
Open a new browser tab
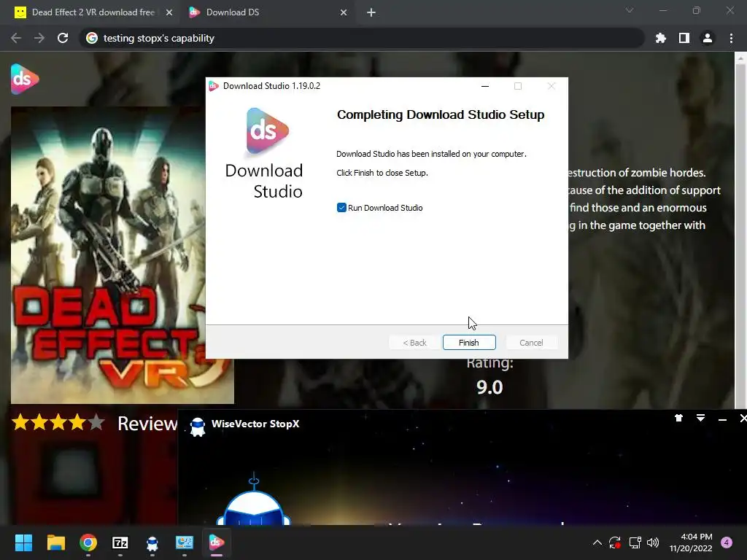point(371,12)
